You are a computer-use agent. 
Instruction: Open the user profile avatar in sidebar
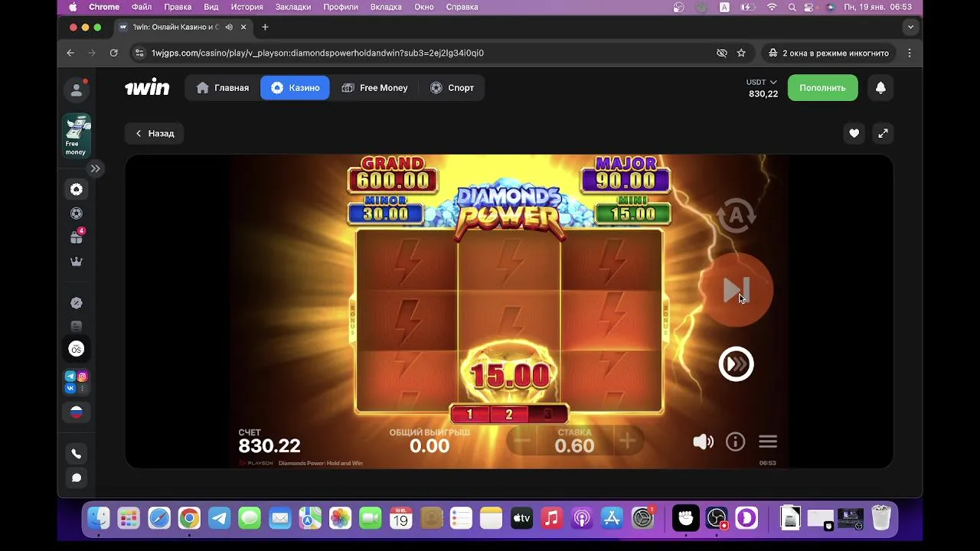(77, 90)
